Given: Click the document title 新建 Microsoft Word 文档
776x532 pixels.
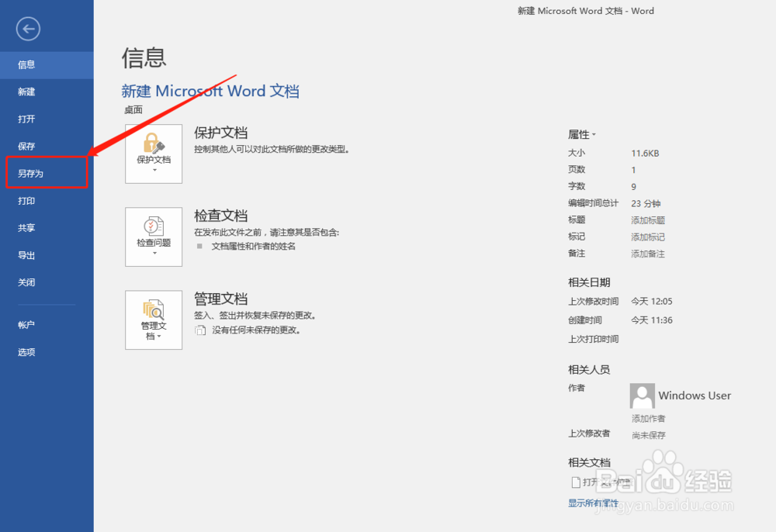Looking at the screenshot, I should (210, 91).
